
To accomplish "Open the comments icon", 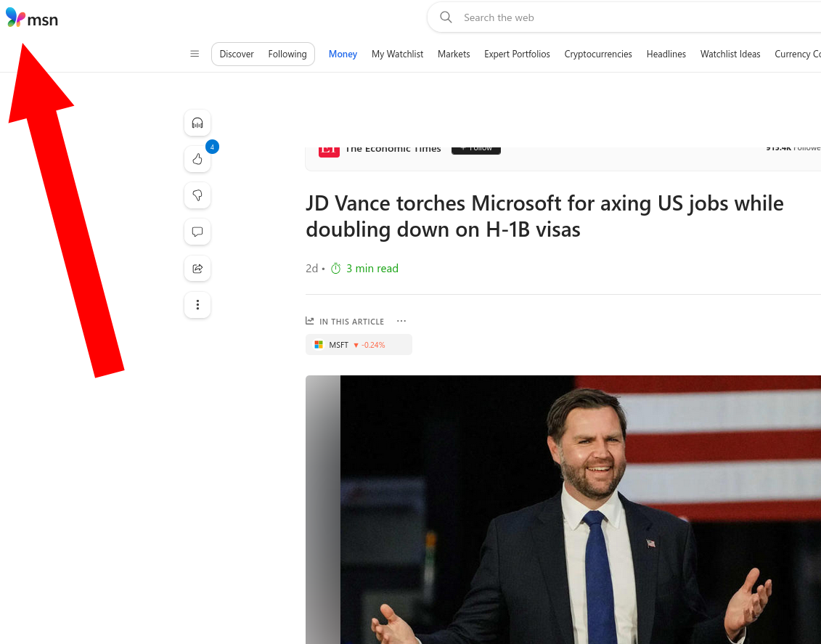I will click(197, 232).
